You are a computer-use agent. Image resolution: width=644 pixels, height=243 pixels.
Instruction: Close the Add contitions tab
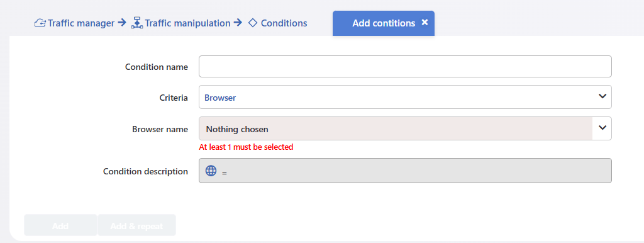click(425, 22)
